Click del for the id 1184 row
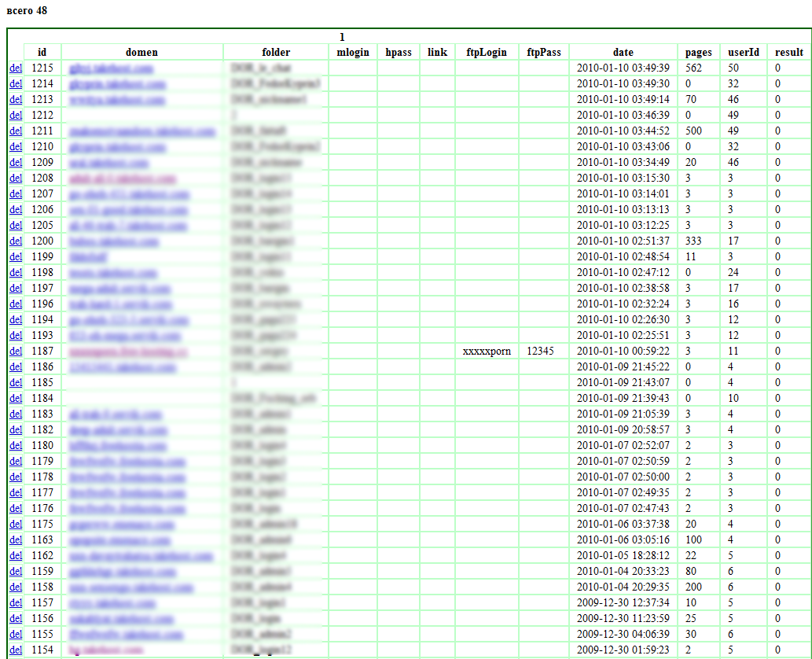812x659 pixels. pyautogui.click(x=16, y=399)
